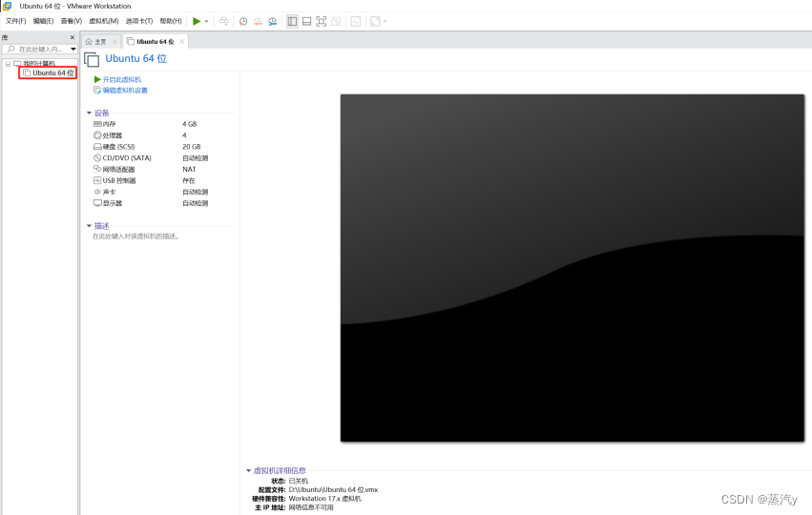Close the 主页 tab
812x515 pixels.
115,41
